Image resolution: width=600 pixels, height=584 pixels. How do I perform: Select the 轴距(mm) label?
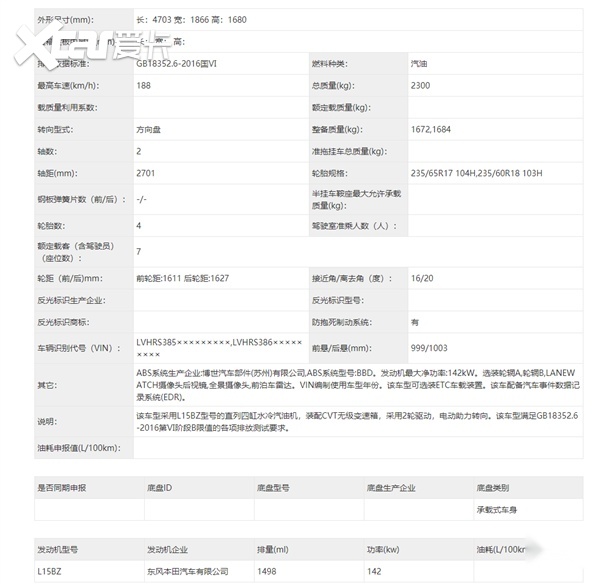(x=57, y=173)
